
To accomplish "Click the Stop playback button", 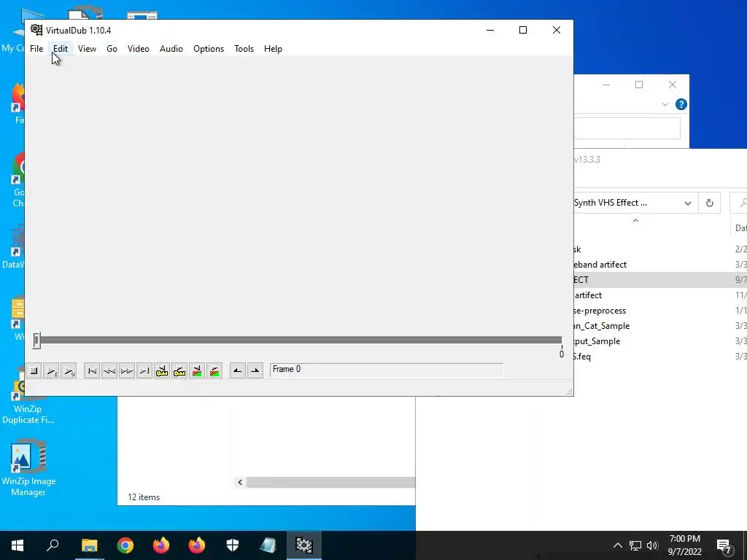I will point(34,371).
